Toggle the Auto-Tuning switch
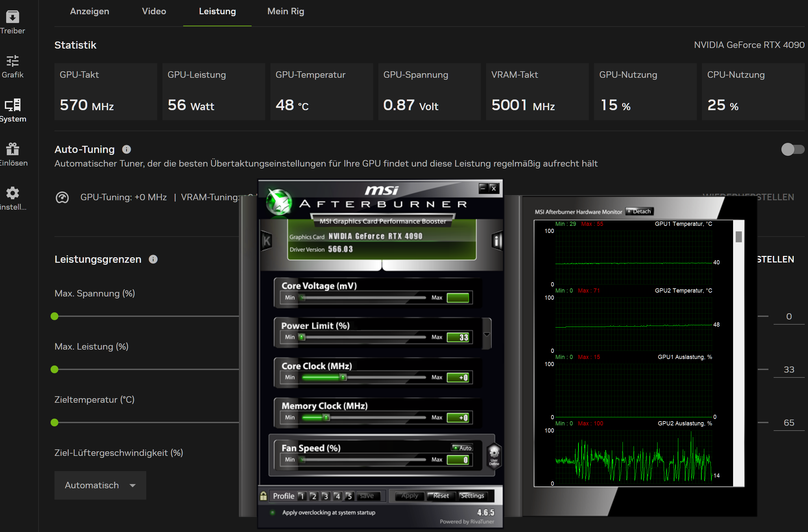This screenshot has width=808, height=532. pos(792,149)
